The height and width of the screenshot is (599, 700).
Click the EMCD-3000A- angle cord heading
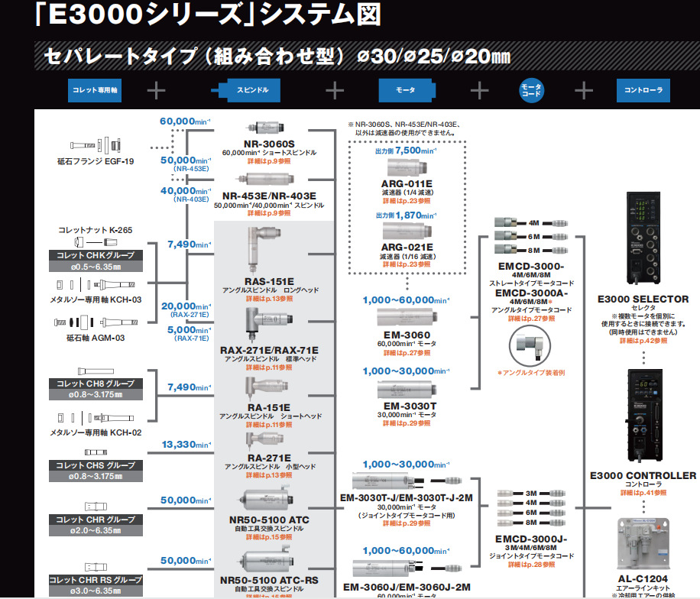pos(531,293)
